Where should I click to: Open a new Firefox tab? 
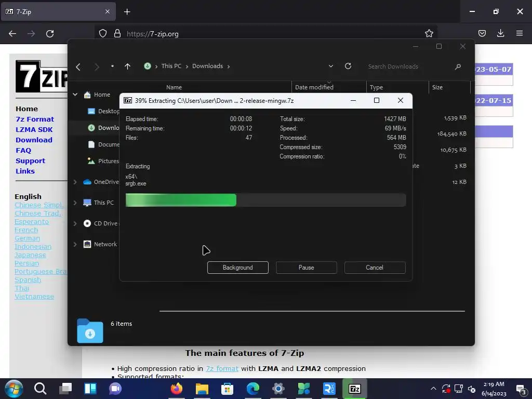127,12
